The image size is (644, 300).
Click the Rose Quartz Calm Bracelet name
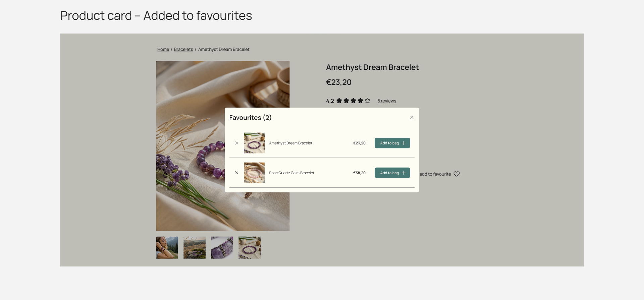tap(291, 173)
